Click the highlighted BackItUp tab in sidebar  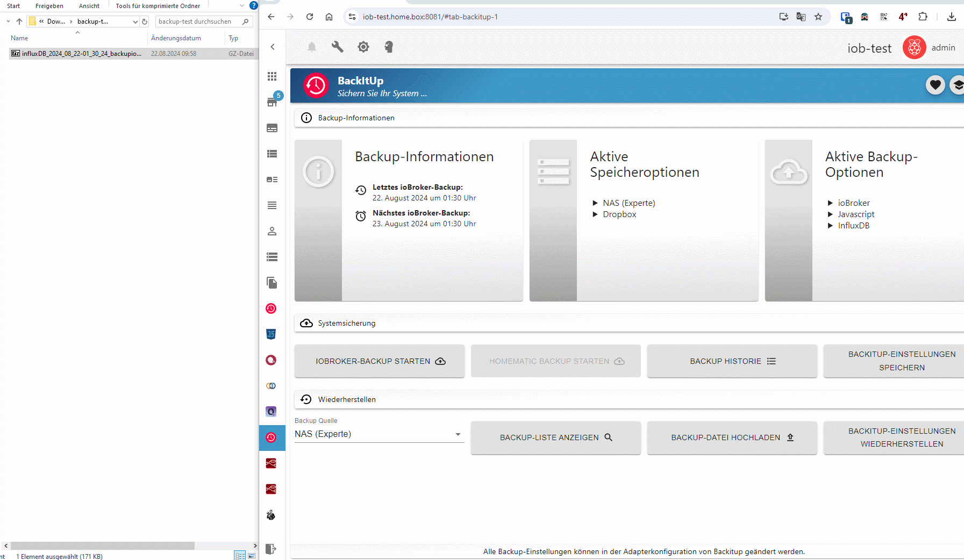[272, 437]
